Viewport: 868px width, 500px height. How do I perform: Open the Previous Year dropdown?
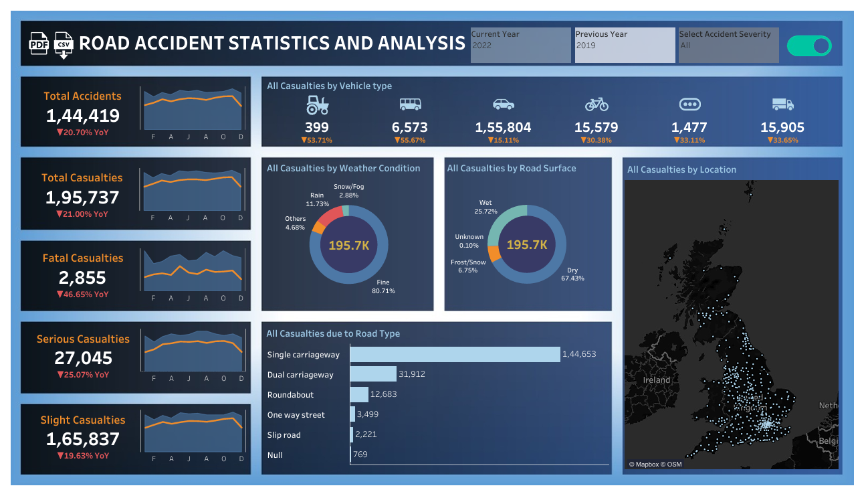(x=625, y=46)
